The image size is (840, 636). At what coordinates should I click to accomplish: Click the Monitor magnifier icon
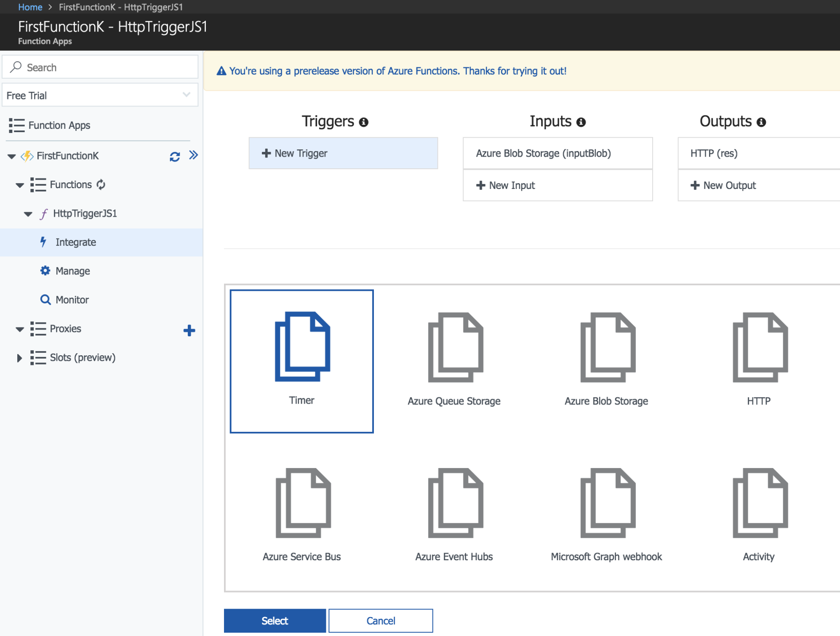[45, 300]
